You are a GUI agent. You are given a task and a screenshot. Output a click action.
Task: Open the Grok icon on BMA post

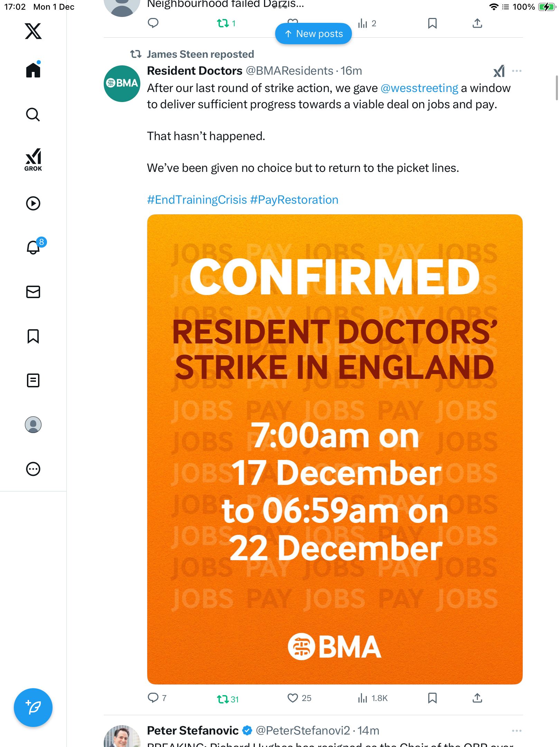499,71
